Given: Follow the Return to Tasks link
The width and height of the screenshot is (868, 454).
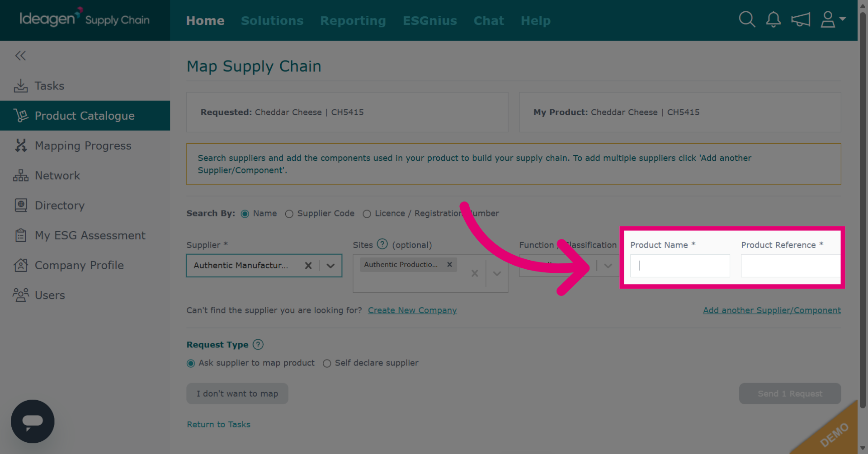Looking at the screenshot, I should click(x=218, y=425).
